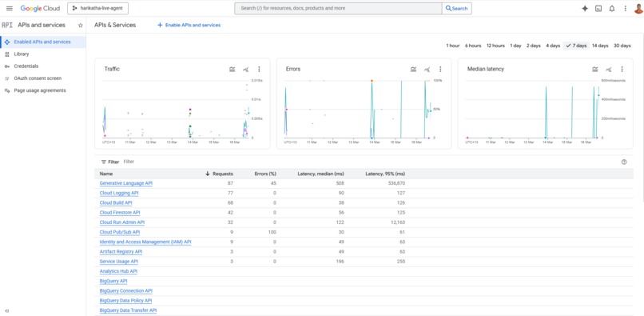Open BigQuery Connection API link

[125, 291]
